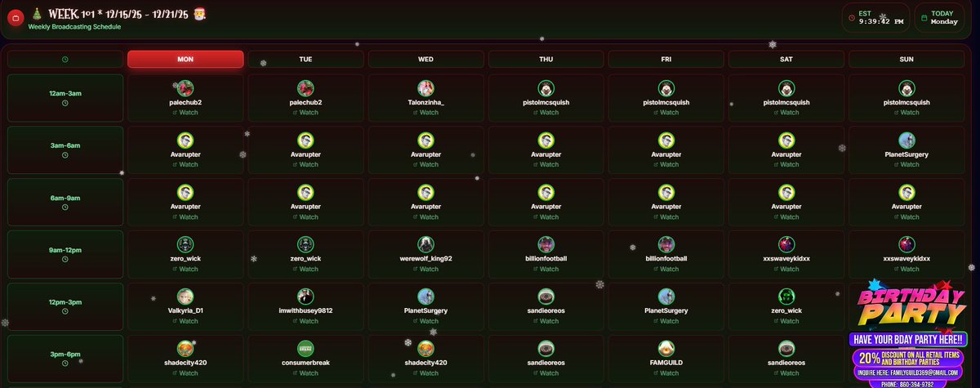Click the 3pm-6pm time slot label
This screenshot has width=980, height=388.
click(x=65, y=354)
